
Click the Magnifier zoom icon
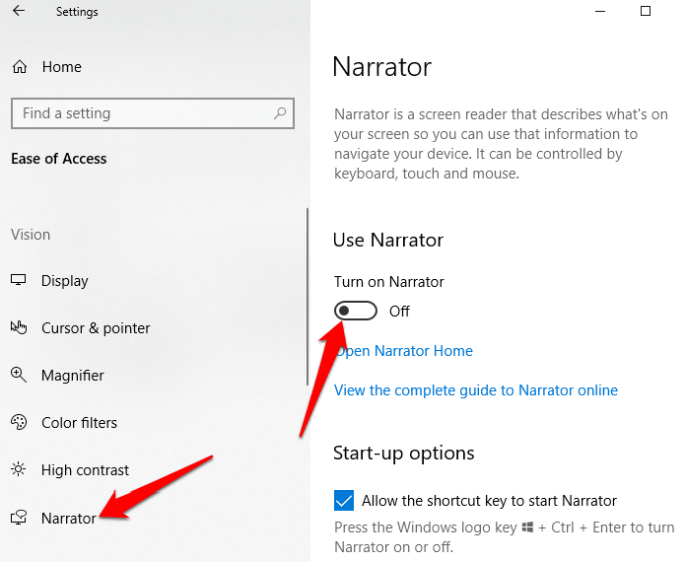click(x=19, y=375)
